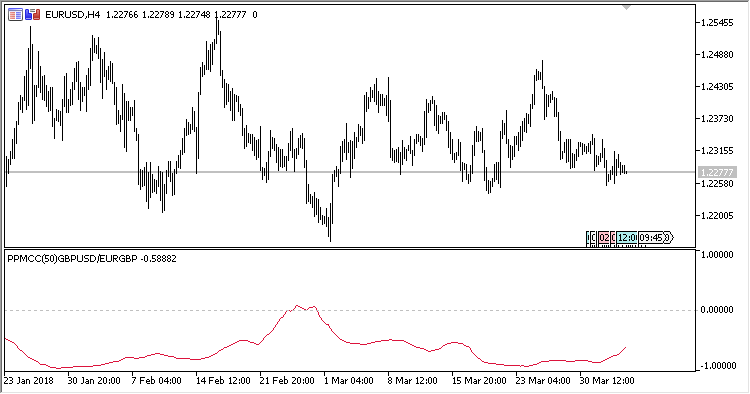This screenshot has height=394, width=750.
Task: Select the EURUSD,H4 chart title text
Action: click(x=73, y=15)
